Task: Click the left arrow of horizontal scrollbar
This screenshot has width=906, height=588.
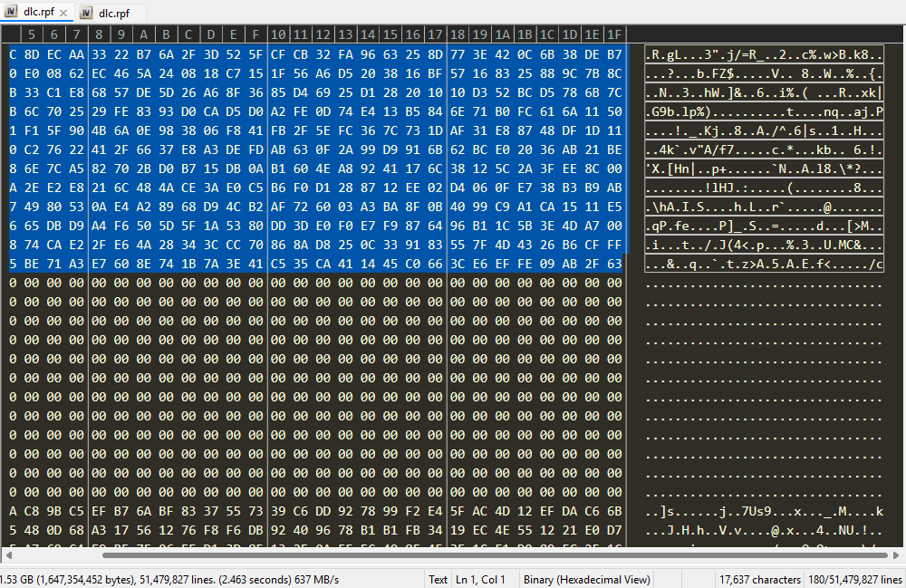Action: click(x=8, y=555)
